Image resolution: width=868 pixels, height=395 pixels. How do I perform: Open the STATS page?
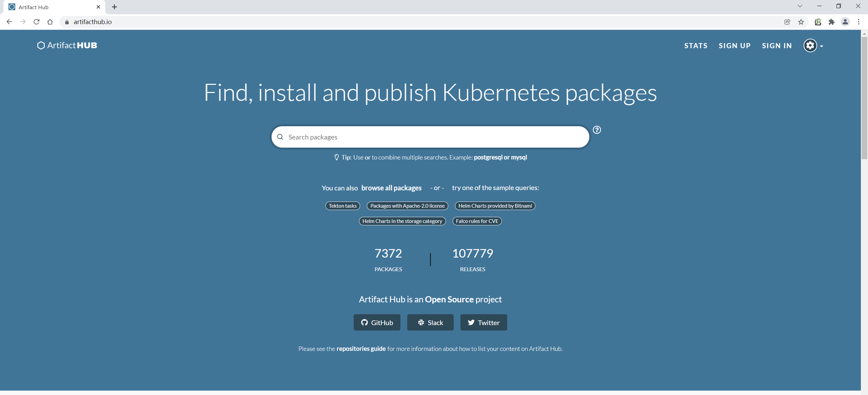695,46
